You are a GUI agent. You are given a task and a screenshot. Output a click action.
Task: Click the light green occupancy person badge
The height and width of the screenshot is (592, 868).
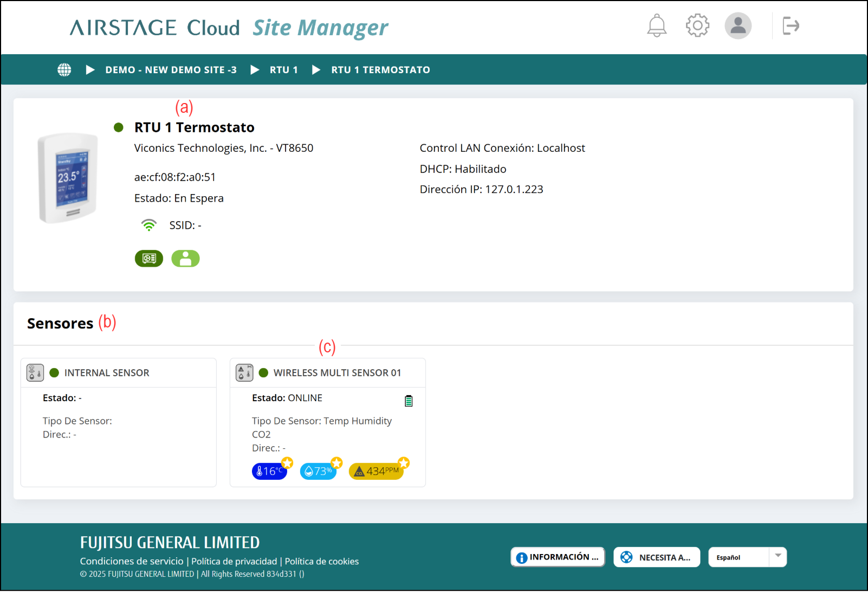[185, 259]
